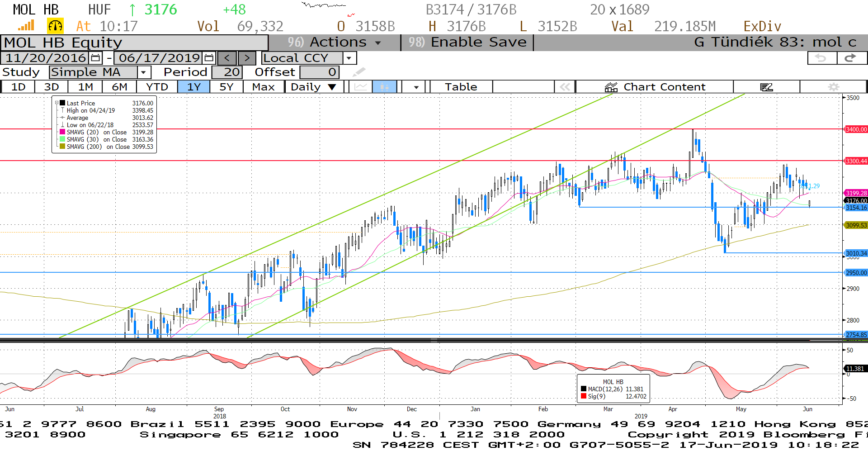Screen dimensions: 868x470
Task: Click the pencil edit icon beside Offset
Action: [359, 72]
